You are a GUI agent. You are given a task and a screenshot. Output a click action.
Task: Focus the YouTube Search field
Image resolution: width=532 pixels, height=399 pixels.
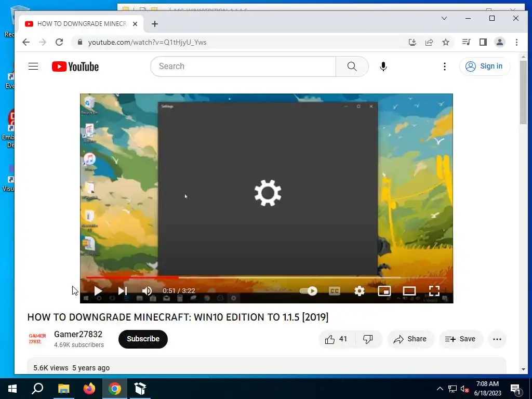pyautogui.click(x=243, y=66)
